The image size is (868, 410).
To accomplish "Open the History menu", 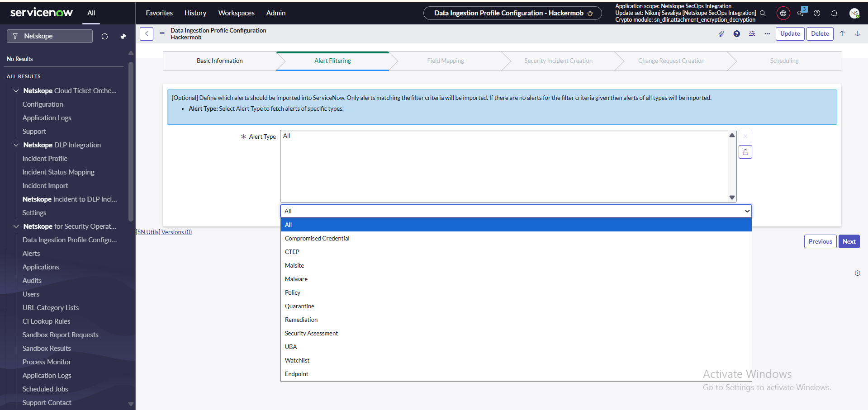I will point(195,13).
